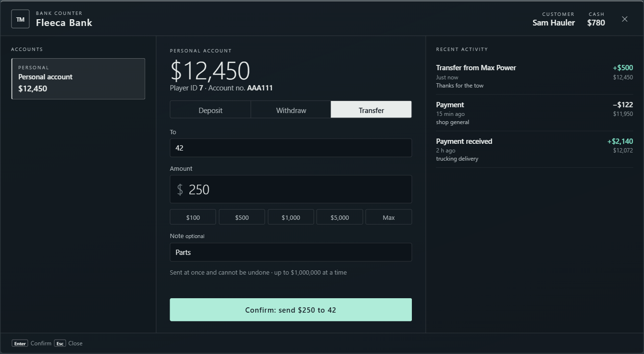Click the Fleeca Bank title
This screenshot has height=354, width=644.
click(x=64, y=23)
